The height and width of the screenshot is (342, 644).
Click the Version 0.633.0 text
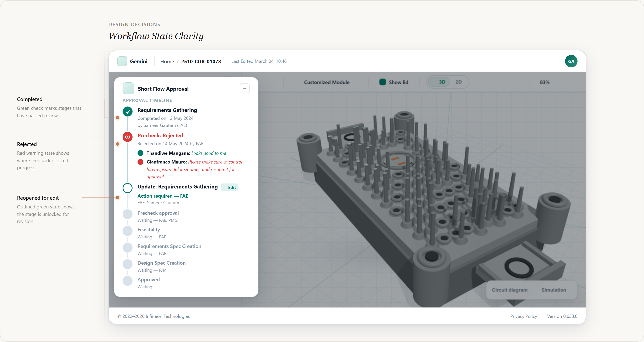pos(562,316)
